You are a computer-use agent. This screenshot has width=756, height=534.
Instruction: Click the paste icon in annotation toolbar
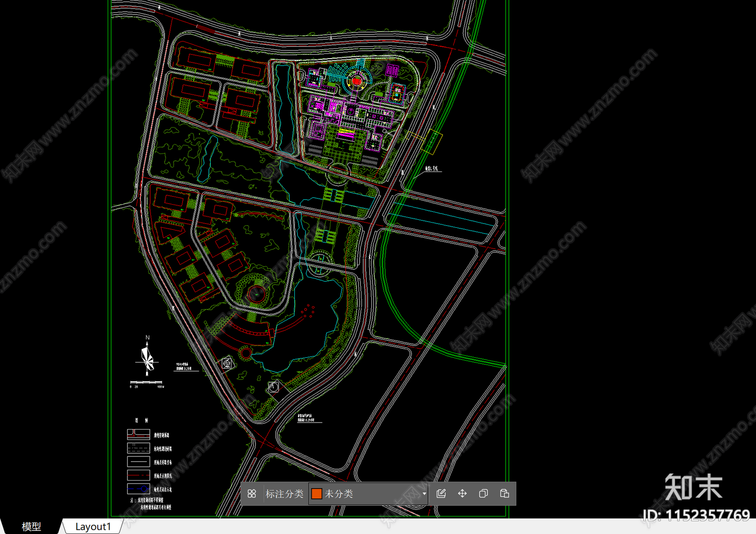click(505, 494)
